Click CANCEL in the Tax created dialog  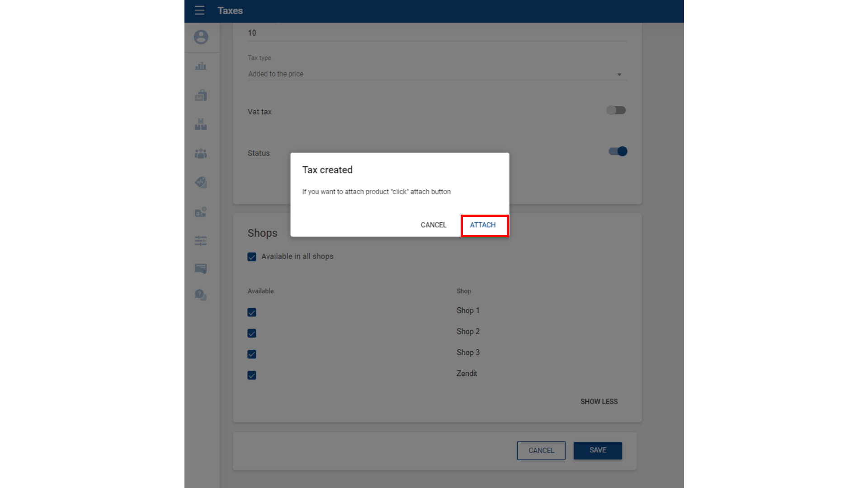[x=434, y=225]
